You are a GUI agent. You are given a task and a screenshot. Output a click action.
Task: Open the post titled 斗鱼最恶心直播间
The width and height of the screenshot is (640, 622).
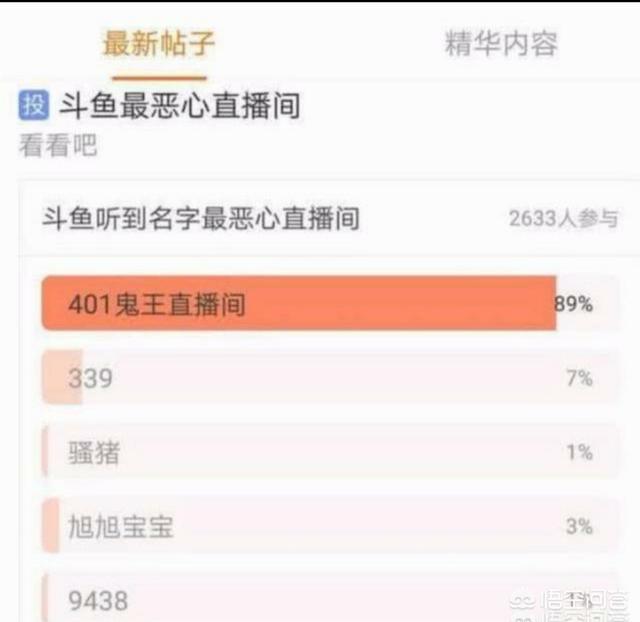(180, 105)
